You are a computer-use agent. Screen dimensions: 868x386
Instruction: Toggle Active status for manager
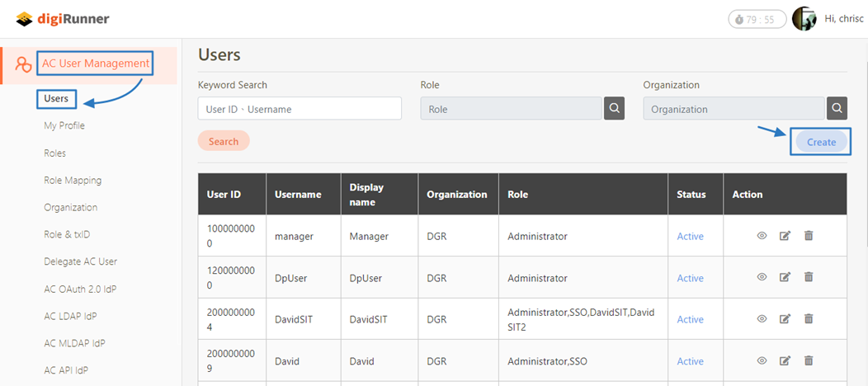690,237
